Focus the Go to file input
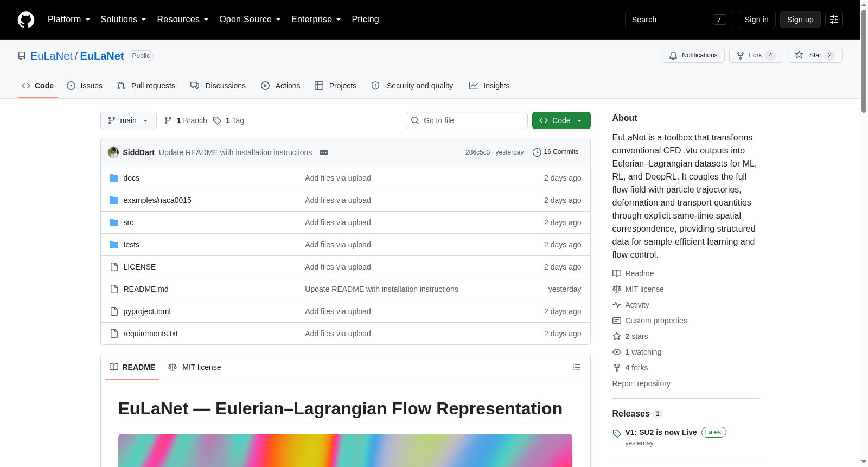 click(467, 120)
